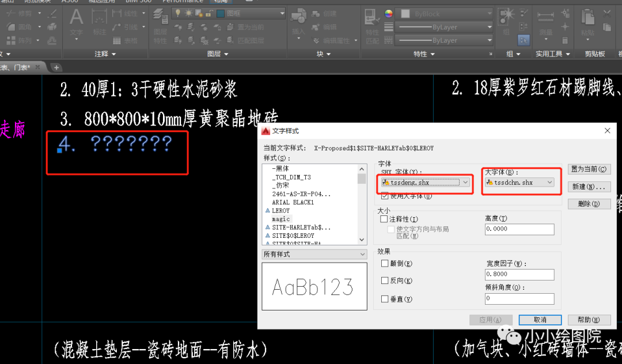622x364 pixels.
Task: Click the 高度 field showing 0.0000
Action: point(519,229)
